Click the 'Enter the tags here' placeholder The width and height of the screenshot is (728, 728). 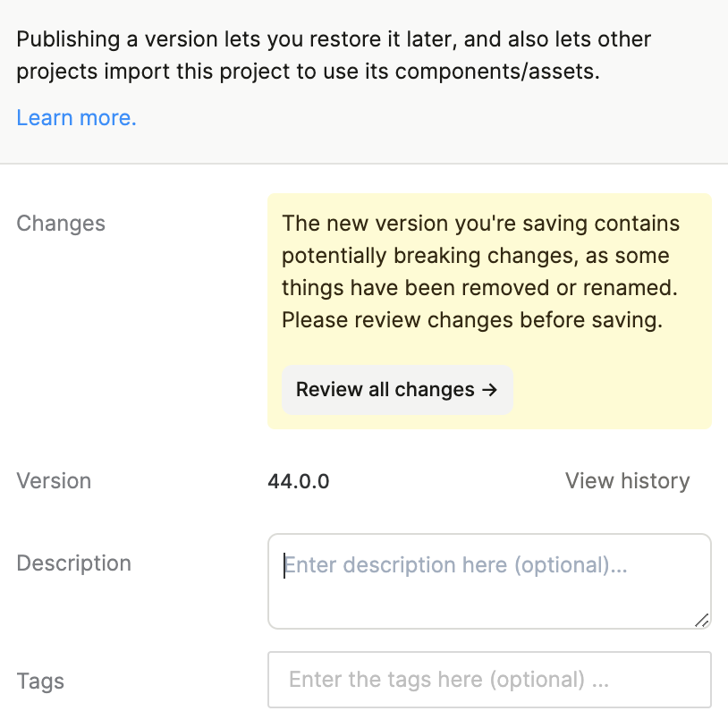(448, 680)
